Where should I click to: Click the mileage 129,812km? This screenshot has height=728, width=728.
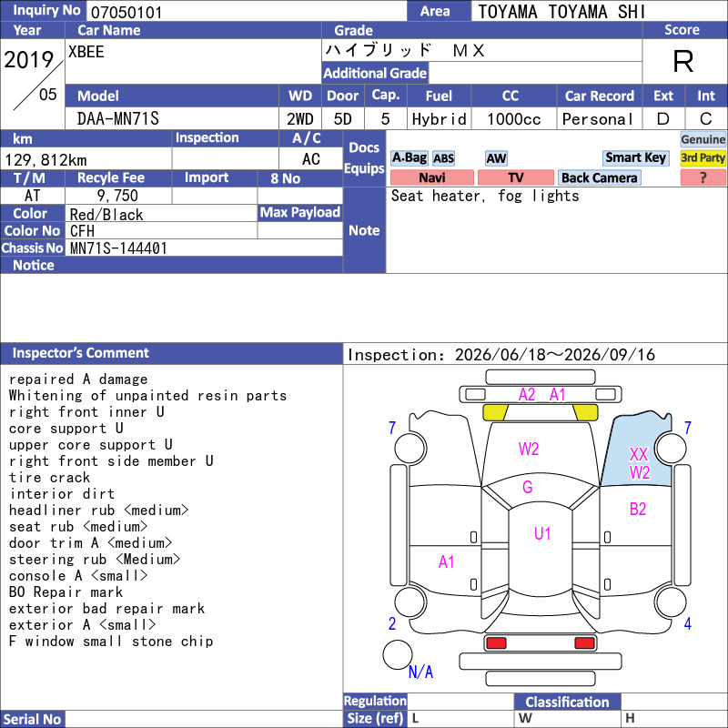click(x=45, y=160)
